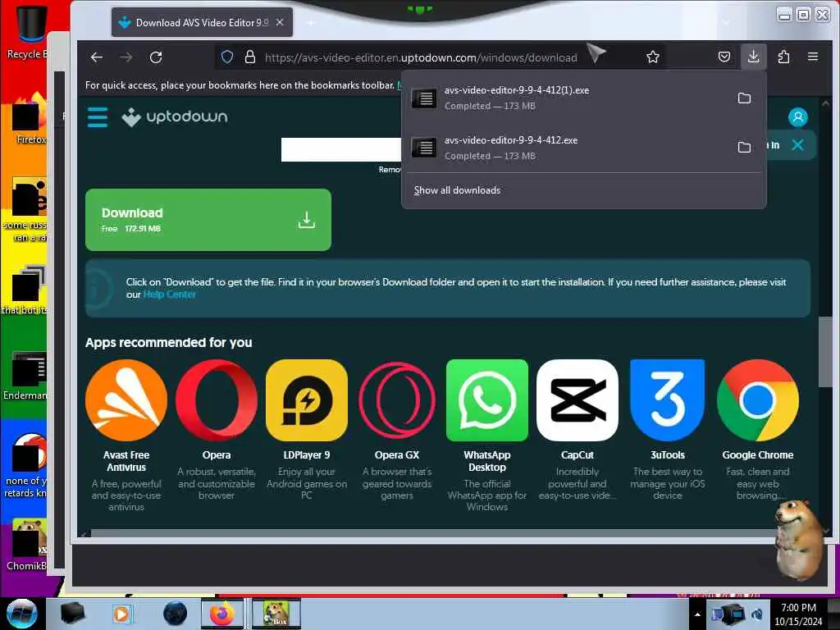The width and height of the screenshot is (840, 630).
Task: Open the Help Center link
Action: [169, 294]
